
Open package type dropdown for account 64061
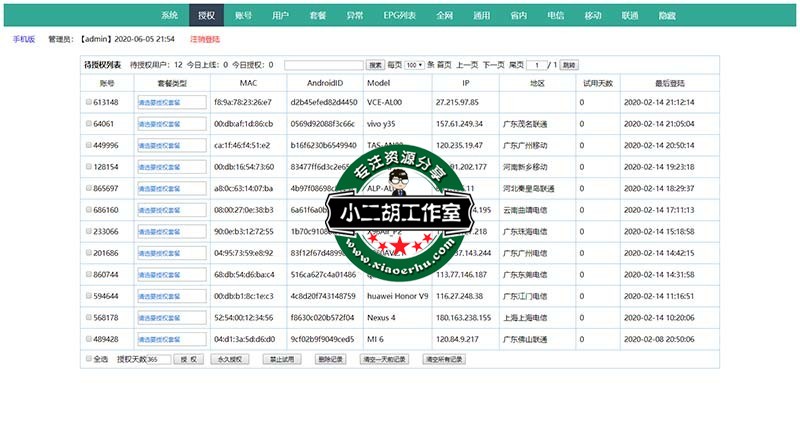coord(171,124)
